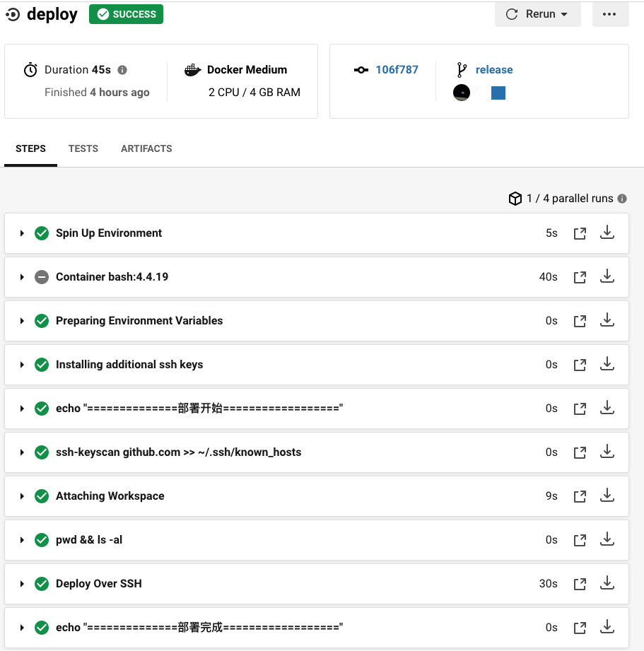Screen dimensions: 644x651
Task: Switch to the ARTIFACTS tab
Action: pos(146,148)
